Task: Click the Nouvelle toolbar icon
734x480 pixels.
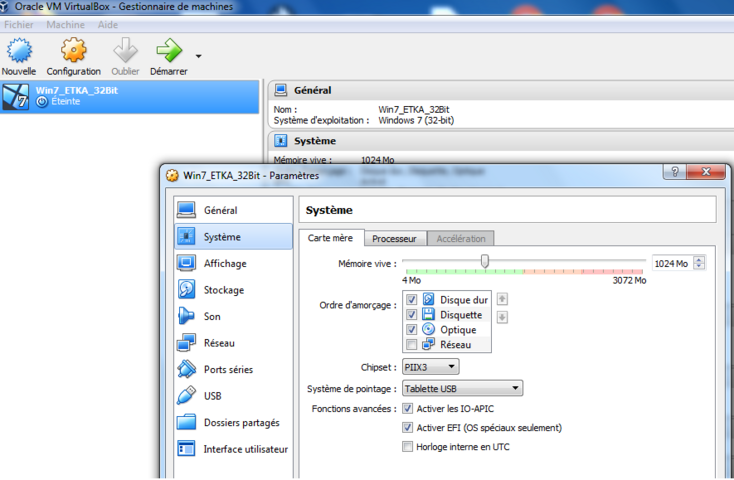Action: click(x=19, y=51)
